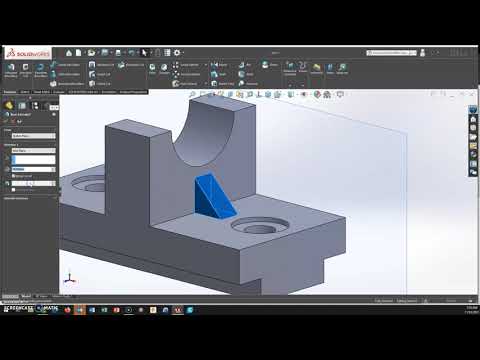The width and height of the screenshot is (480, 360).
Task: Toggle Instant3D in the ribbon
Action: click(x=317, y=69)
